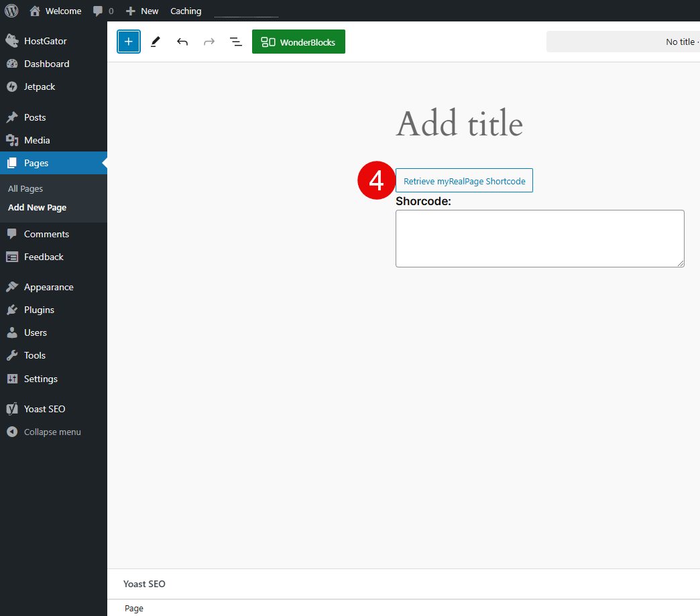Select the Pages menu item

(54, 163)
